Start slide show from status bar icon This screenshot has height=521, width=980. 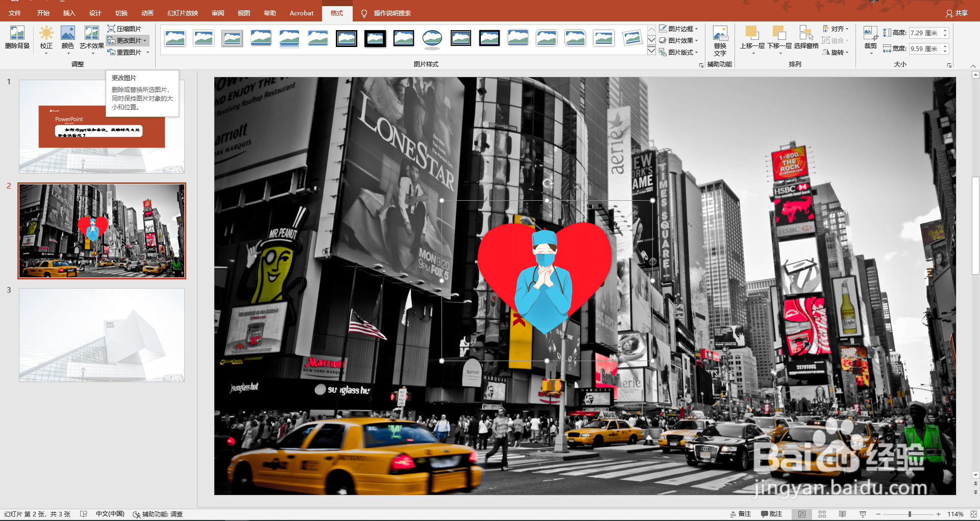(863, 514)
